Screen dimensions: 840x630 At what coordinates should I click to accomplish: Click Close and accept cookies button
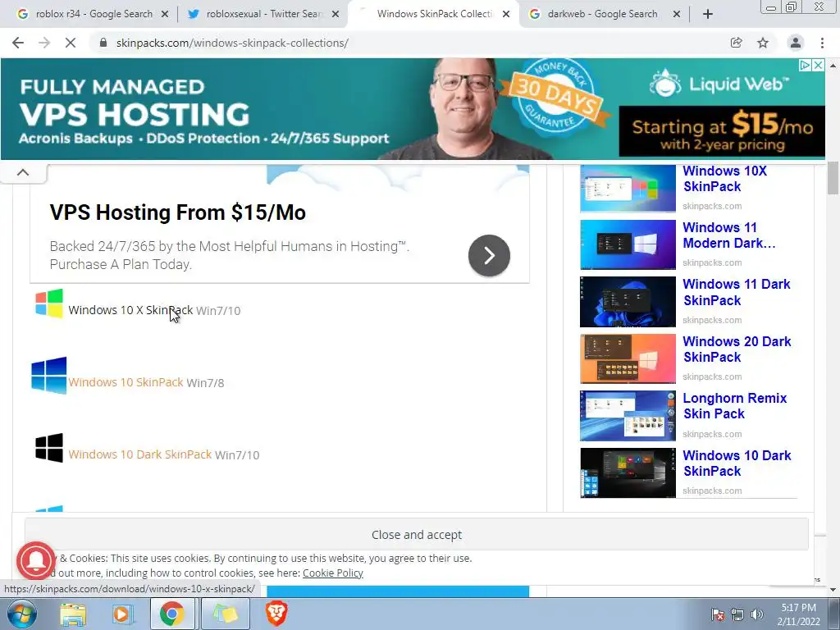click(x=416, y=534)
